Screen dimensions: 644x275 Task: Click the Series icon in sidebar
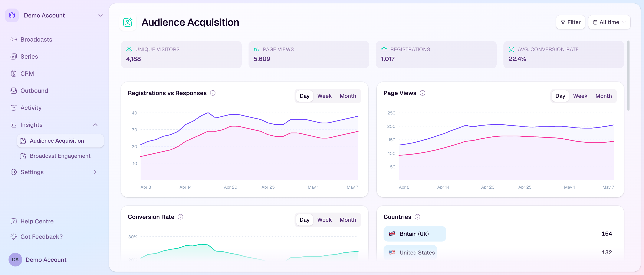(13, 56)
